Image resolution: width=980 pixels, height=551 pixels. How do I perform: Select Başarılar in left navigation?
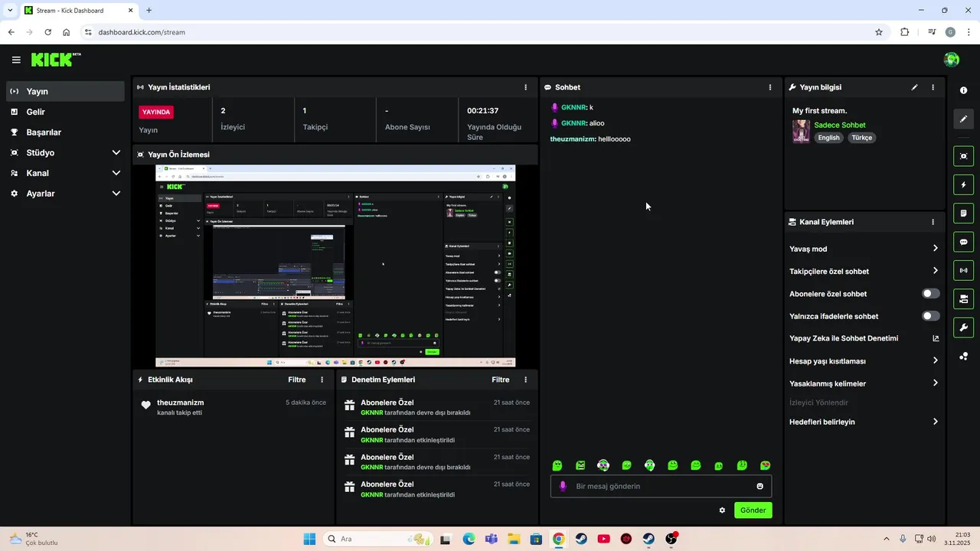(x=65, y=132)
